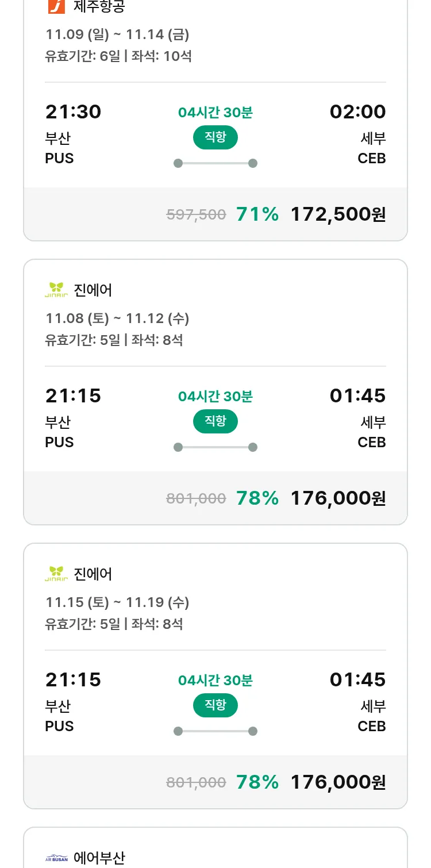Click the 11.08 (토) ~ 11.12 (수) date range

pos(117,318)
